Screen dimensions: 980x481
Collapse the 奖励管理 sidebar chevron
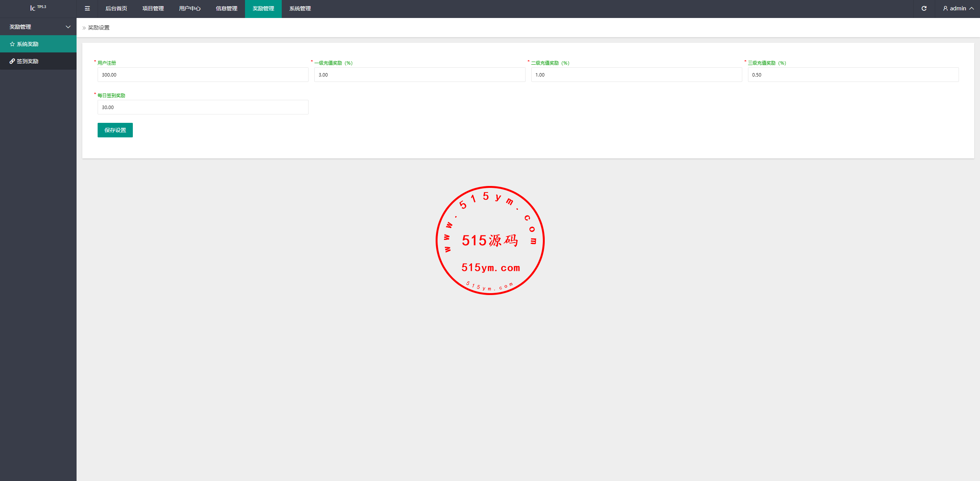68,27
